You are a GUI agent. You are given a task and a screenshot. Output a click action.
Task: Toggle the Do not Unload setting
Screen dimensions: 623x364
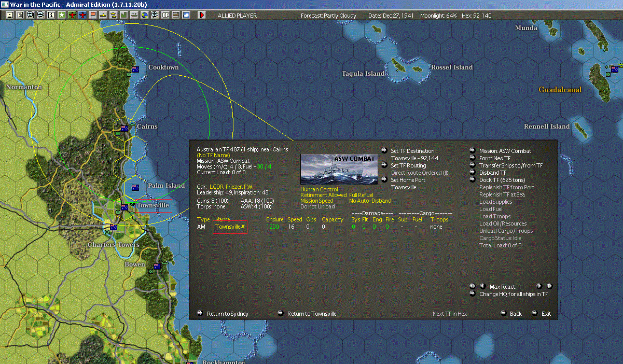pyautogui.click(x=317, y=206)
